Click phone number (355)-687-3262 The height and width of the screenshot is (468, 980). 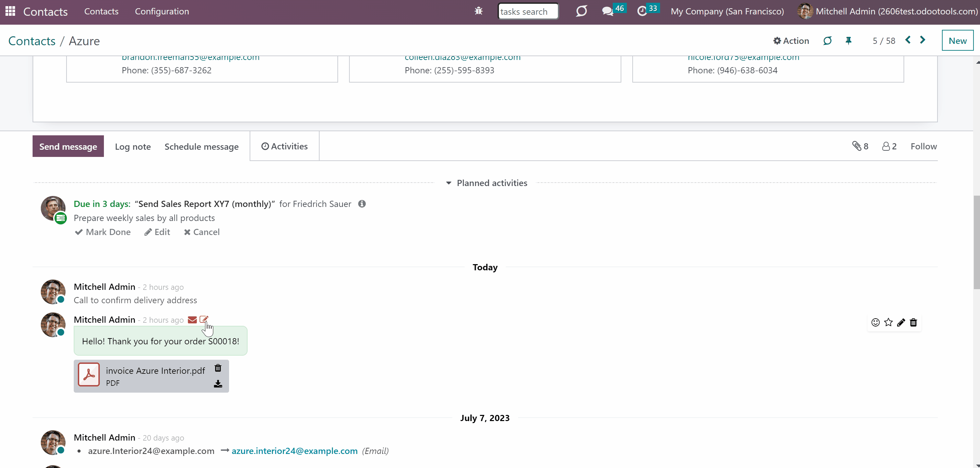181,70
